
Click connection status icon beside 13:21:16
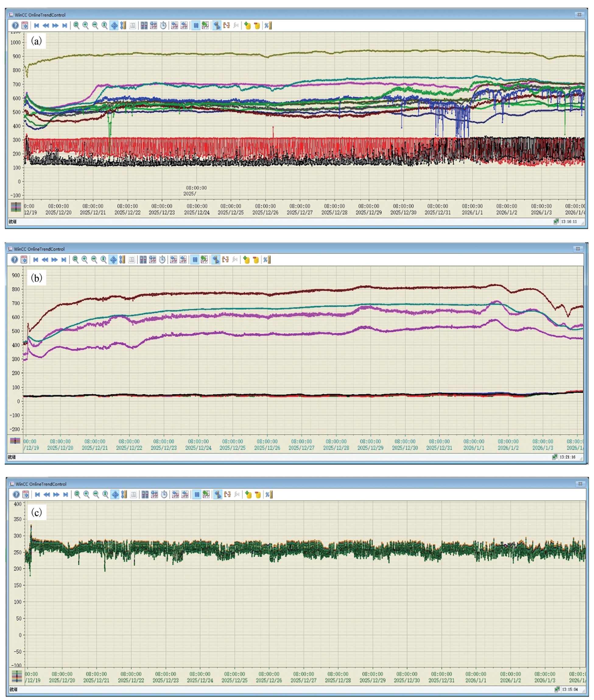tap(555, 457)
